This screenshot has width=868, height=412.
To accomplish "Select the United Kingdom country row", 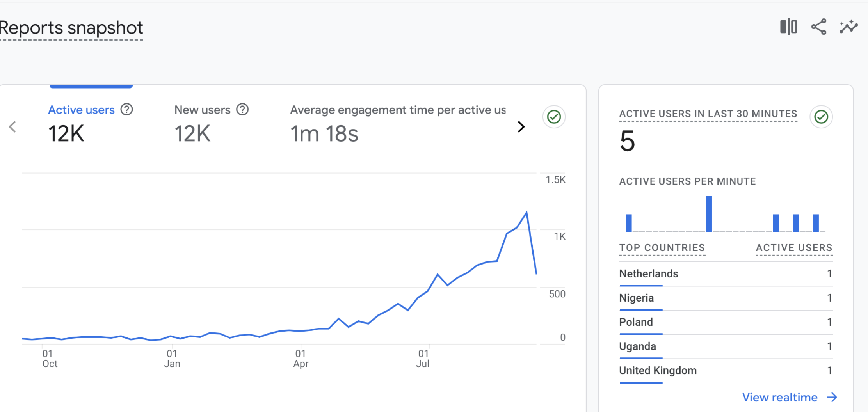I will pyautogui.click(x=658, y=370).
